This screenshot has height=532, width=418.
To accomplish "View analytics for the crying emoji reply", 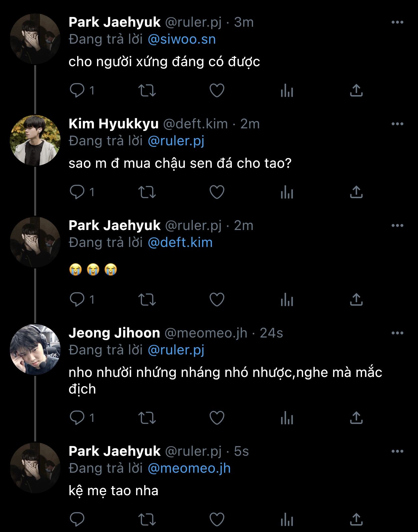I will pyautogui.click(x=287, y=299).
